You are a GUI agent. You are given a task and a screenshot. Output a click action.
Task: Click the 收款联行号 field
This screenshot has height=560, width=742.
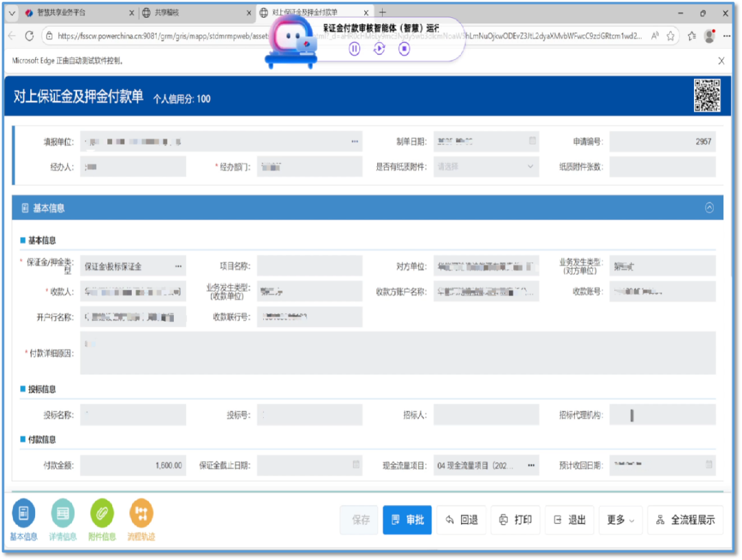tap(309, 317)
